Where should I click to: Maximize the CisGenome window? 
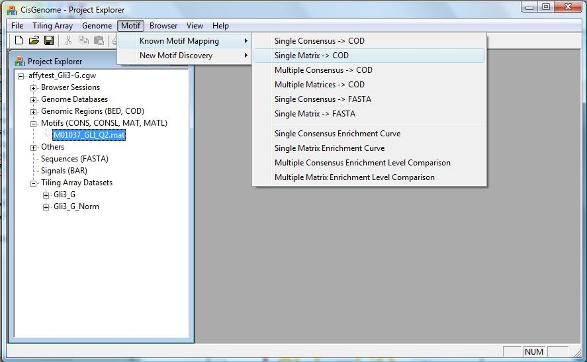[x=546, y=7]
